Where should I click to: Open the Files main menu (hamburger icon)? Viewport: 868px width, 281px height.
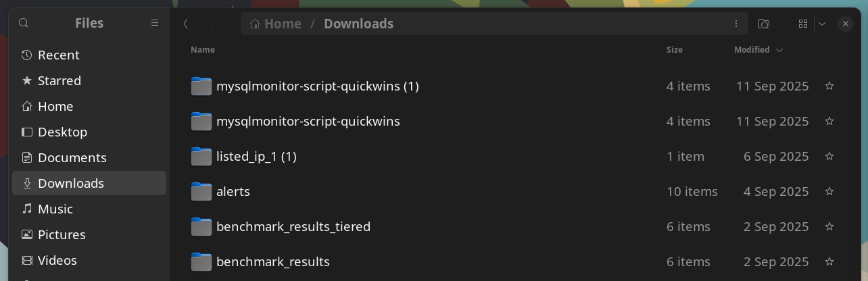click(x=155, y=23)
